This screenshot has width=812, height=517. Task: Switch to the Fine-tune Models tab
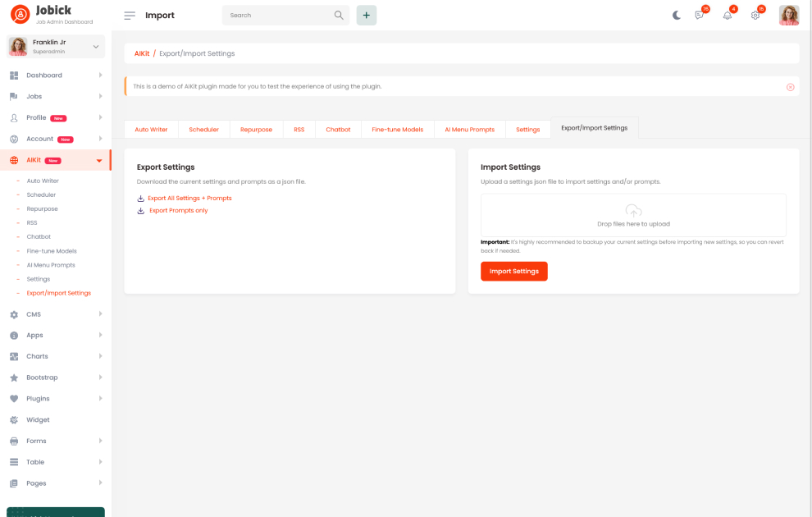(397, 130)
